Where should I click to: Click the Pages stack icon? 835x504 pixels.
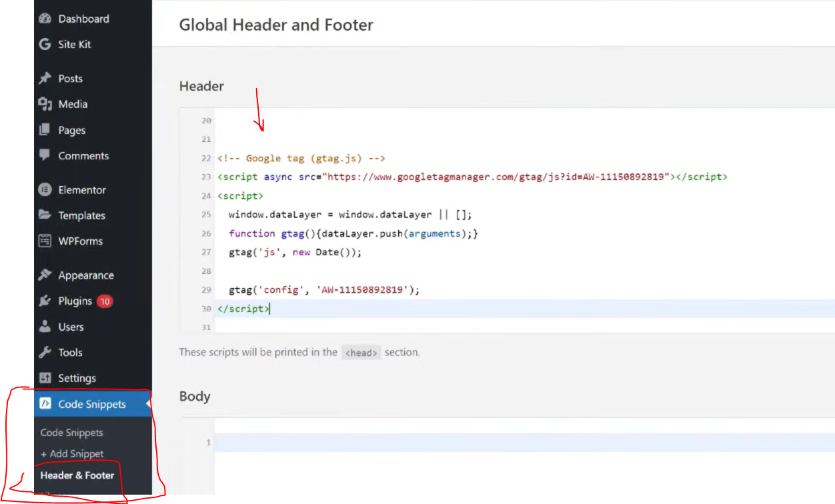coord(45,130)
